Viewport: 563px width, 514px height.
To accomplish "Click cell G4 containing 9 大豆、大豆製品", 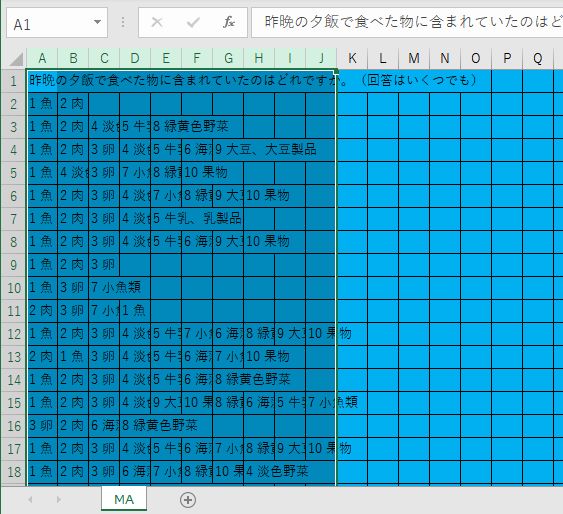I will (x=228, y=150).
